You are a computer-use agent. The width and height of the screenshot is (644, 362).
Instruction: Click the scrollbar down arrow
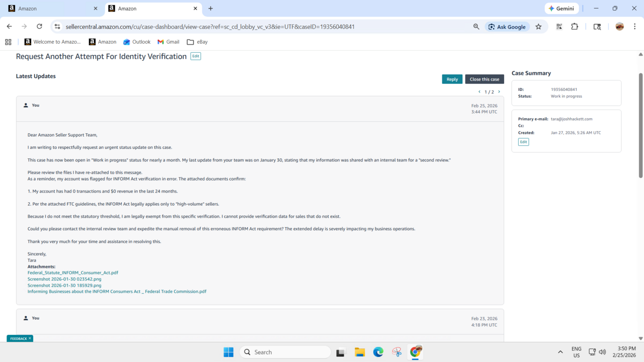640,338
